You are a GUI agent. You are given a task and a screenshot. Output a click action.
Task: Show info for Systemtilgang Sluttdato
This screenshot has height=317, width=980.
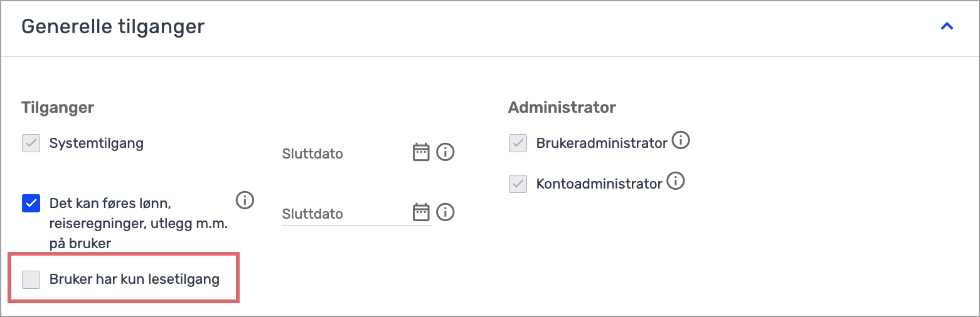pyautogui.click(x=445, y=152)
